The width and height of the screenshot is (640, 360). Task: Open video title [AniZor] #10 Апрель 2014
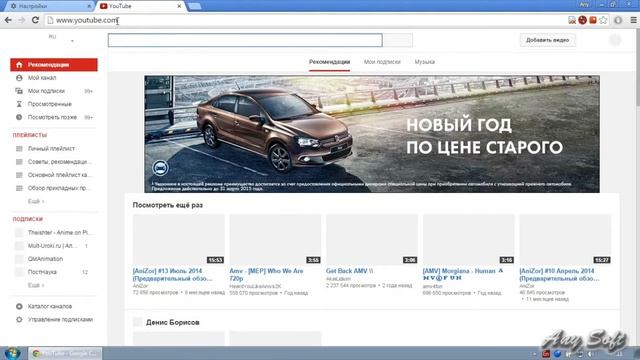point(559,275)
